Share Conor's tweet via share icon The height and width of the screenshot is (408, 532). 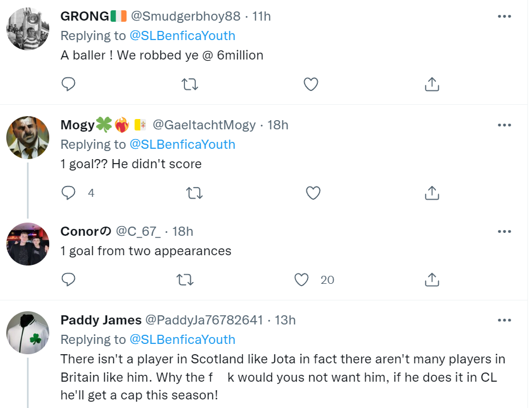[432, 280]
